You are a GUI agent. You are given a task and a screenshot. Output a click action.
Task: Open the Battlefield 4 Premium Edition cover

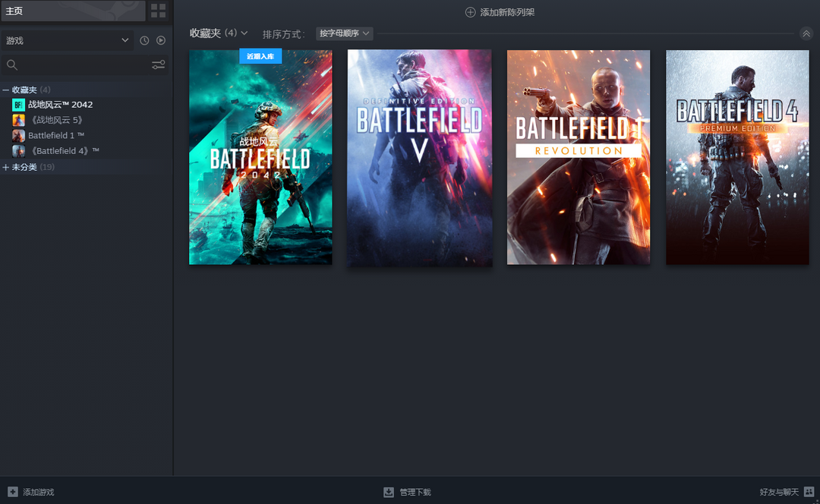737,157
